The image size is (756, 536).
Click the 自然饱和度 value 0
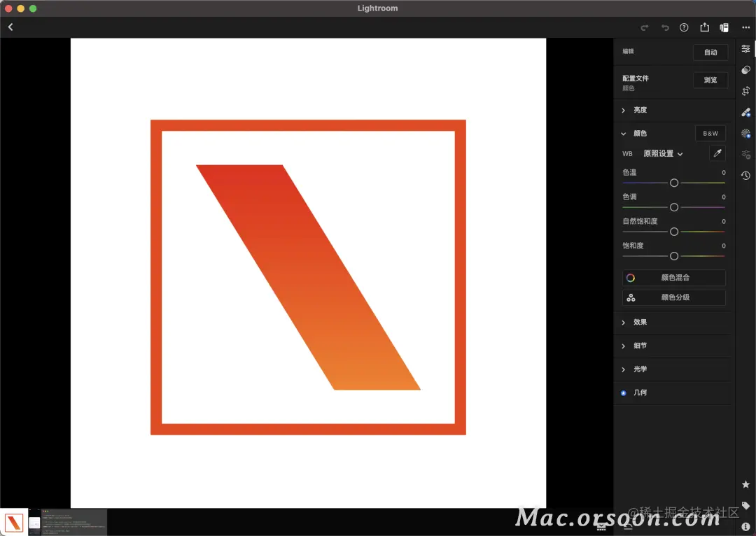click(x=724, y=221)
